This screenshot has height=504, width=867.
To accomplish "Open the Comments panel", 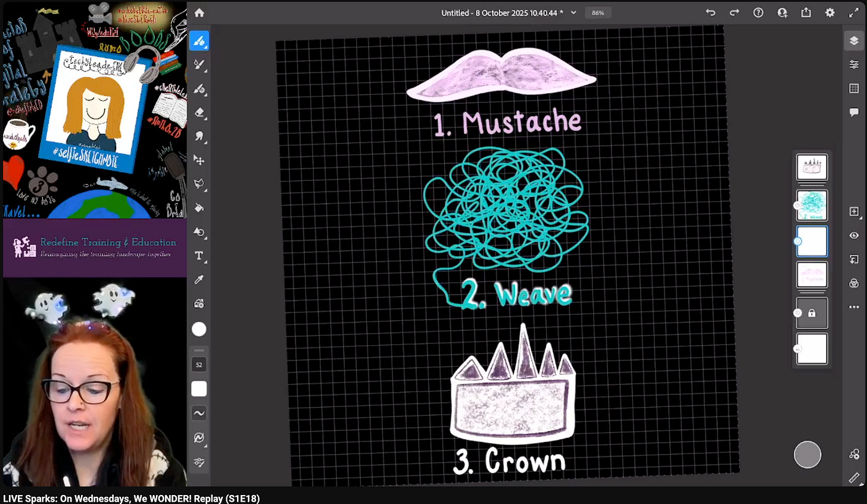I will coord(854,112).
